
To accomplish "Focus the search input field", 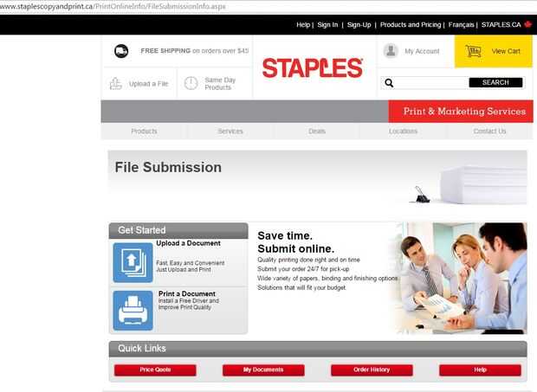I will click(x=430, y=83).
